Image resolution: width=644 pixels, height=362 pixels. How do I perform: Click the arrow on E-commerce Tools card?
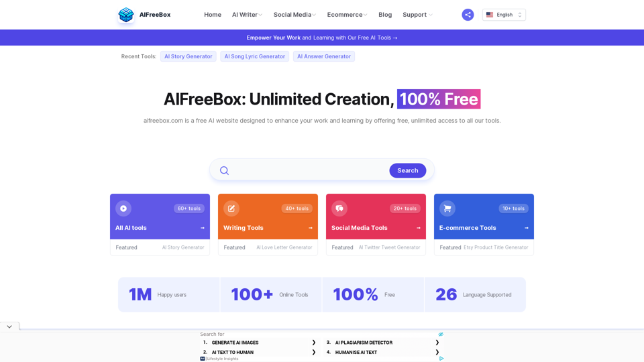tap(527, 228)
